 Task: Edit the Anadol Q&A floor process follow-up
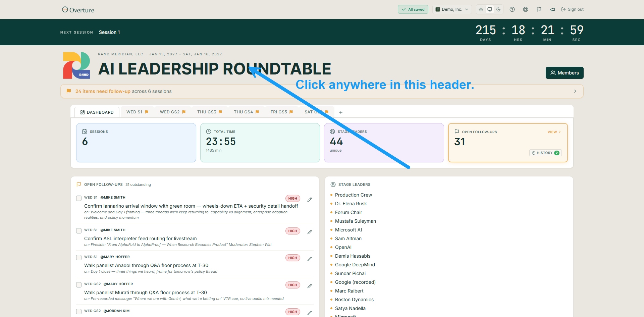click(310, 259)
